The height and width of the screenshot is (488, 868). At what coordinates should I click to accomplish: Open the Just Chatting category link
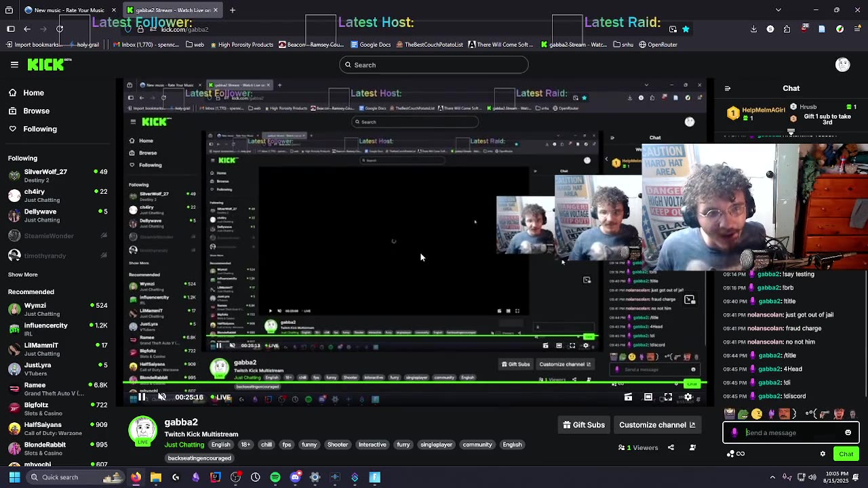click(184, 445)
